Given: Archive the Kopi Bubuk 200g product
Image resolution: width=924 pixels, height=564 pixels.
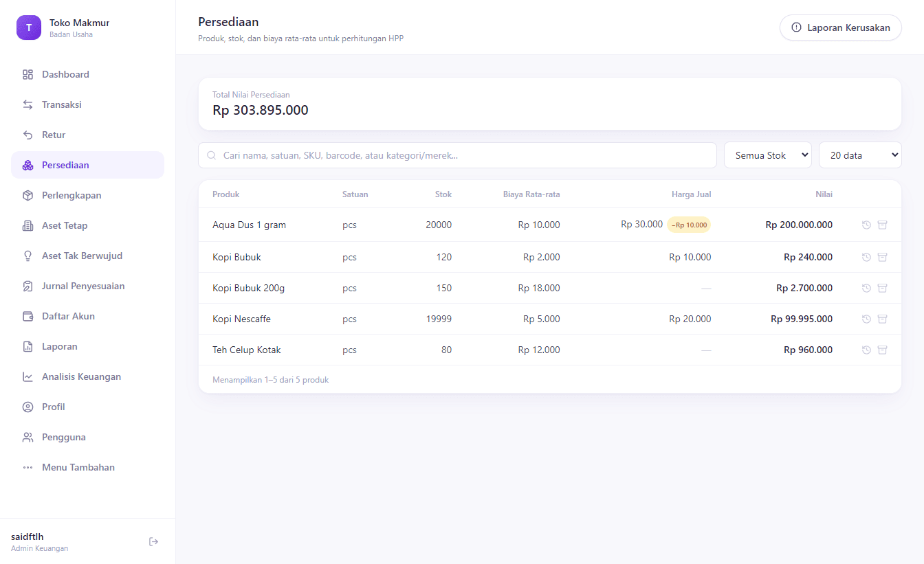Looking at the screenshot, I should click(882, 288).
